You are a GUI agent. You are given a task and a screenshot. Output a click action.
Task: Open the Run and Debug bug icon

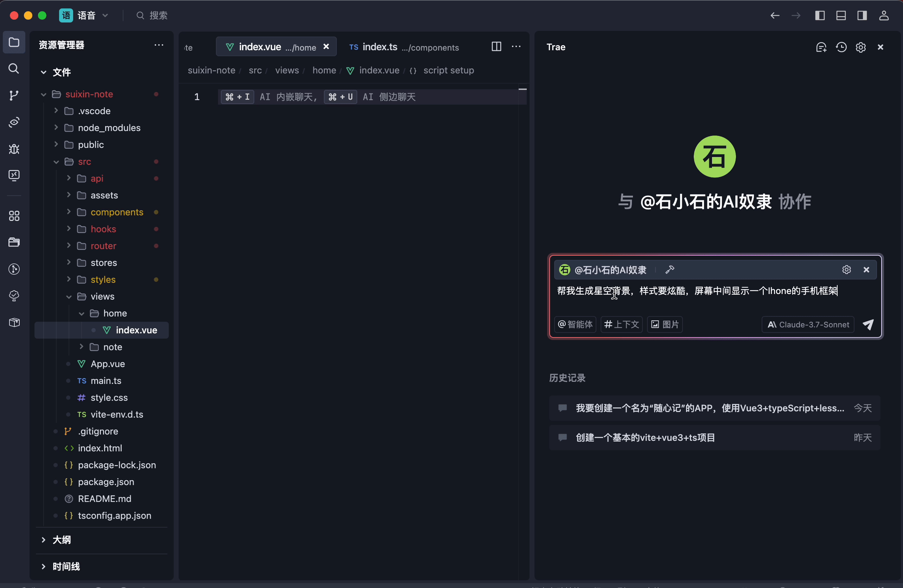(x=14, y=149)
